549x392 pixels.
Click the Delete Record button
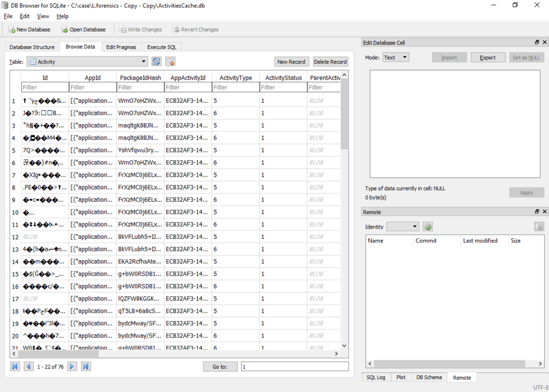coord(330,62)
